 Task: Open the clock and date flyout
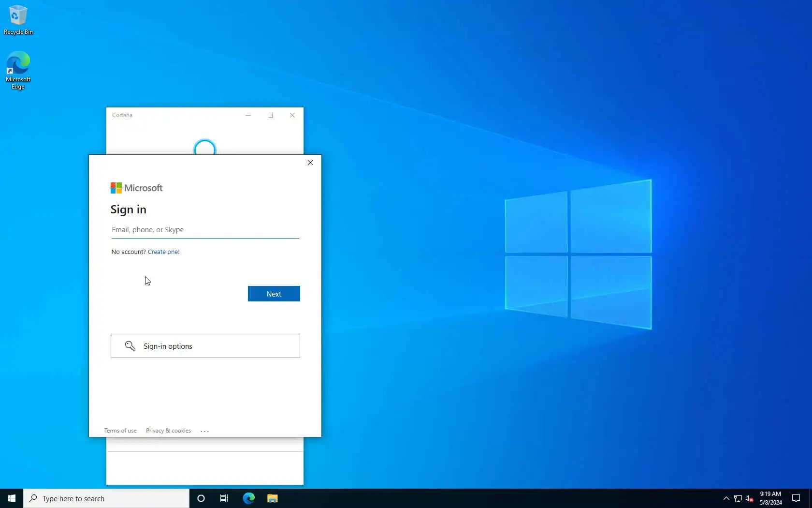coord(770,498)
